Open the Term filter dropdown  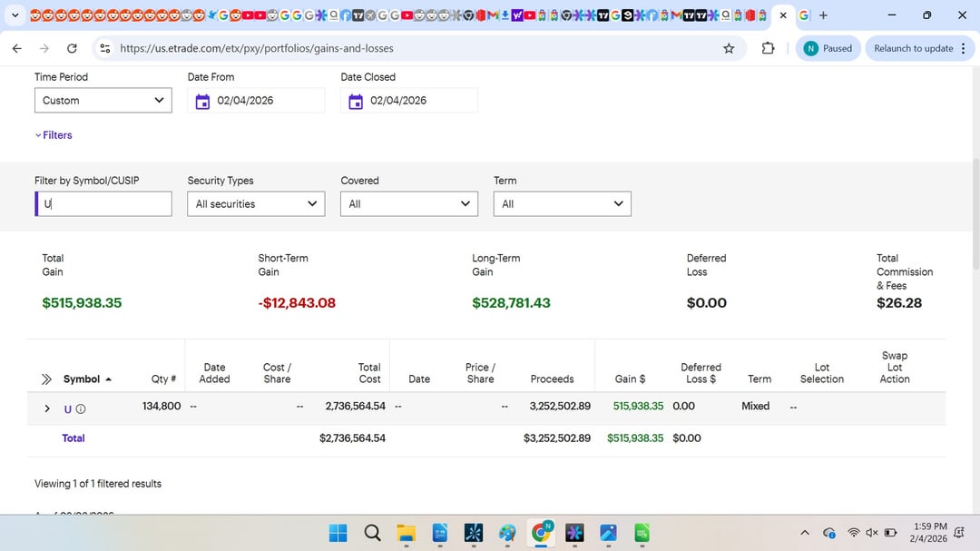[x=562, y=204]
